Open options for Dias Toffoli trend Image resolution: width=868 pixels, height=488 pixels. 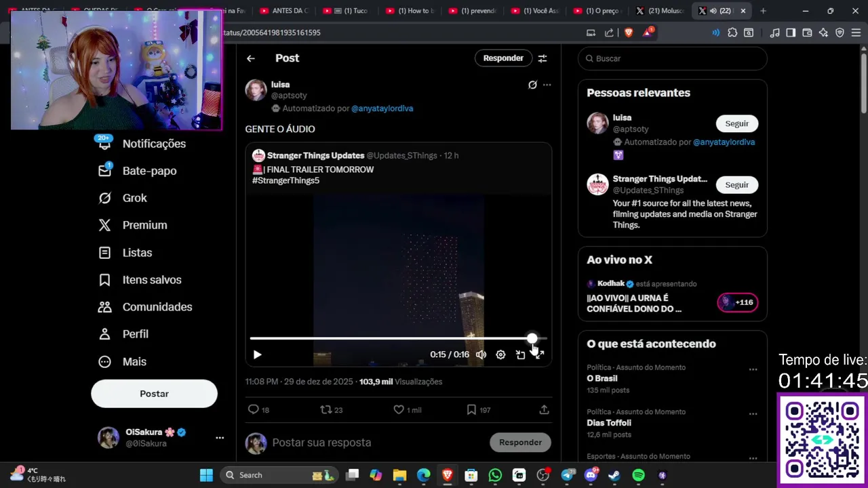tap(753, 413)
